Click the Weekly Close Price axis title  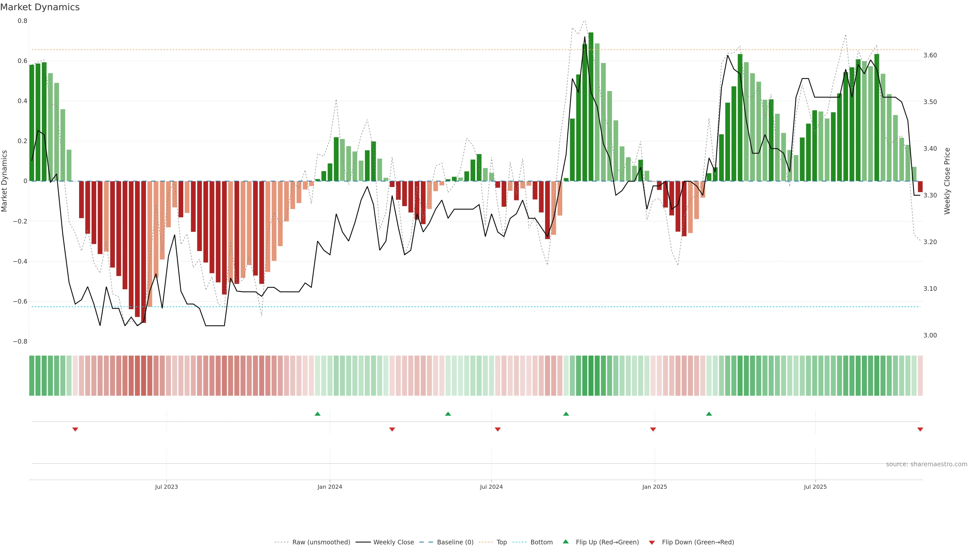947,181
